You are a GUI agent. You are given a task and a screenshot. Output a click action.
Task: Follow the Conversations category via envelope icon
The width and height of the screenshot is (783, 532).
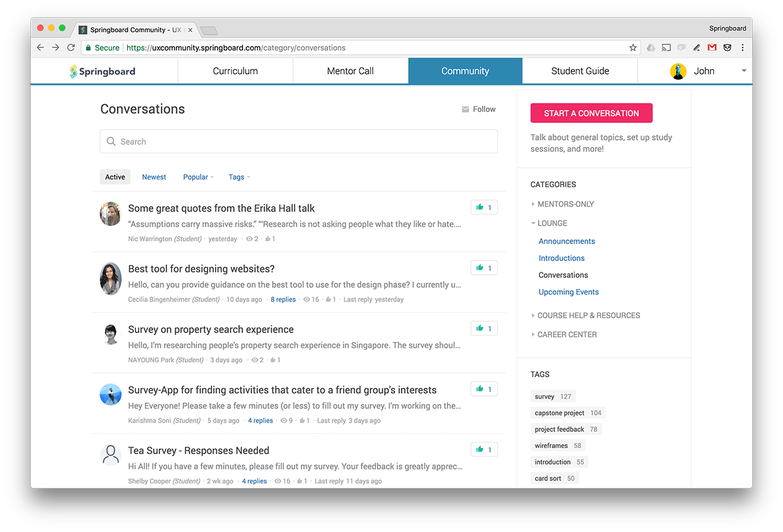tap(465, 109)
